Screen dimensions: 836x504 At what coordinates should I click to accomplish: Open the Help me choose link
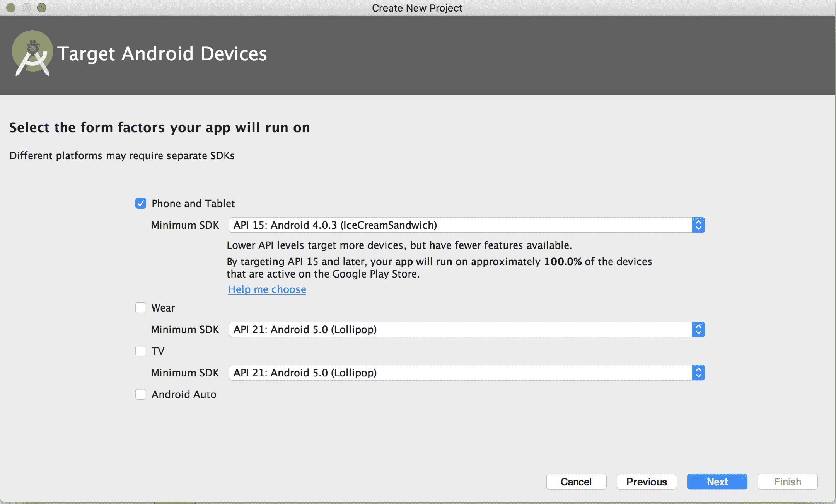coord(267,289)
